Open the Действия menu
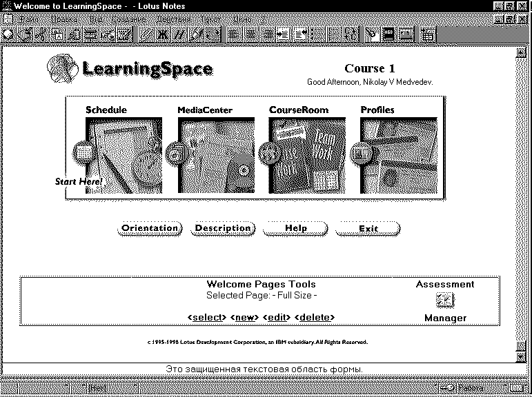The width and height of the screenshot is (532, 397). tap(173, 20)
